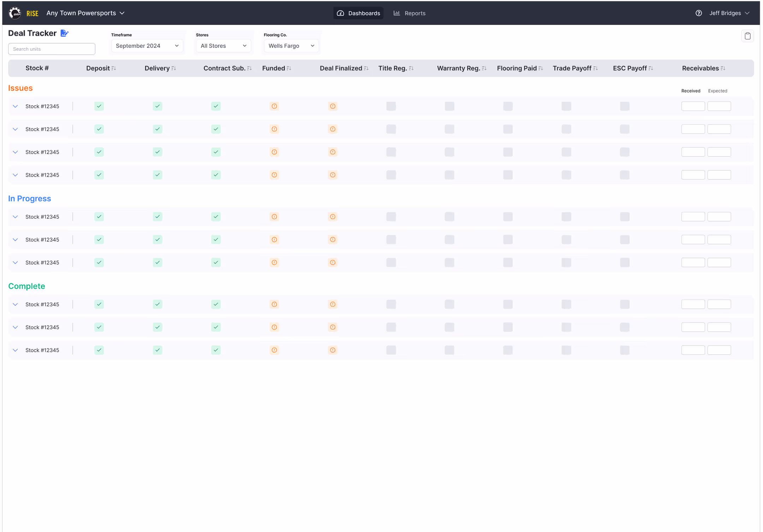Click the edit icon beside Deal Tracker
The width and height of the screenshot is (763, 532).
click(64, 33)
